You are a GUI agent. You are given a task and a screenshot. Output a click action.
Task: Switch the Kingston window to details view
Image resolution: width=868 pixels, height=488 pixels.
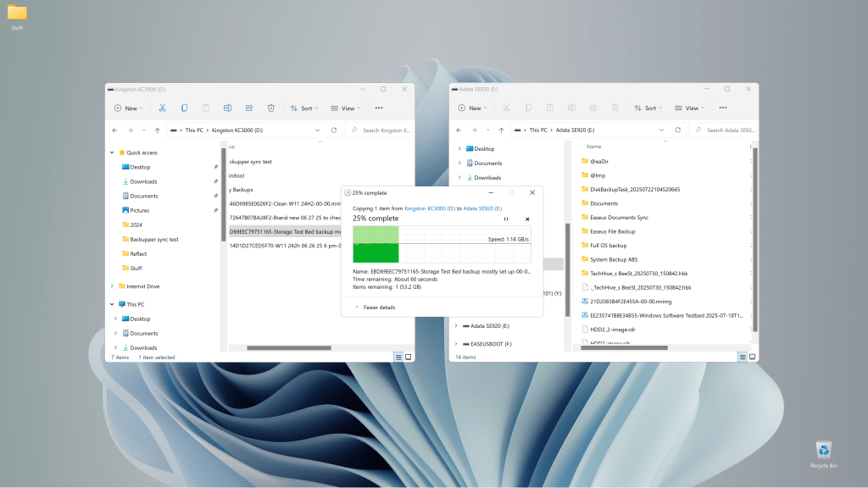[398, 357]
